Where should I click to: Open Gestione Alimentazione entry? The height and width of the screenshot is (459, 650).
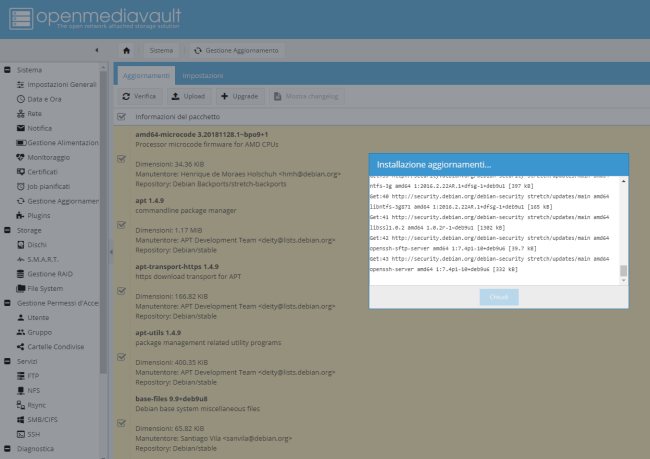[x=57, y=143]
